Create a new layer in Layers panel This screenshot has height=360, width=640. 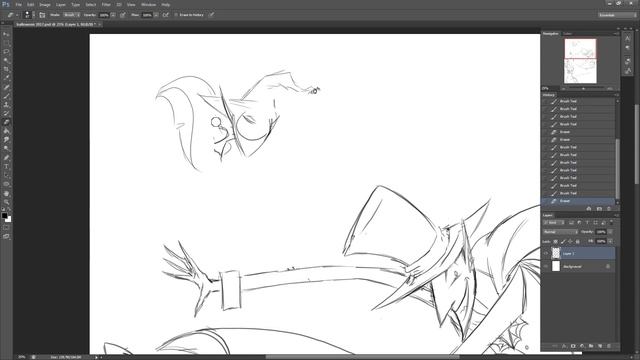coord(600,346)
